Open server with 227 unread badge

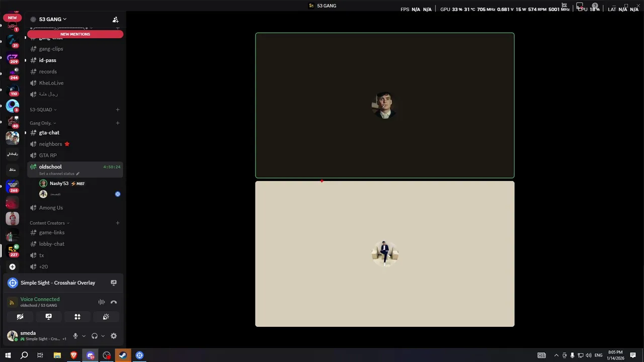coord(13,250)
